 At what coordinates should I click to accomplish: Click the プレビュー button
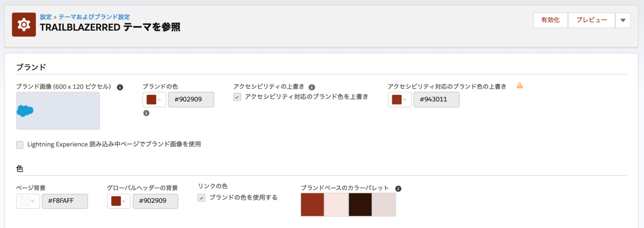click(591, 20)
